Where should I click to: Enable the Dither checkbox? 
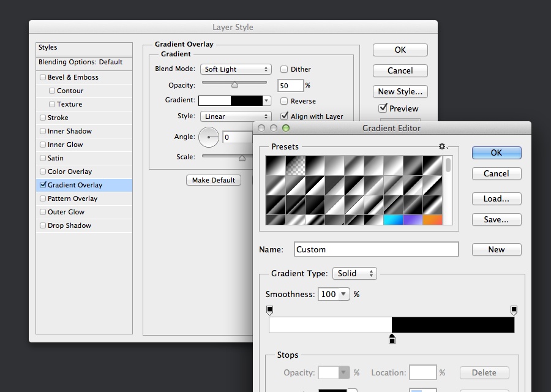coord(284,69)
